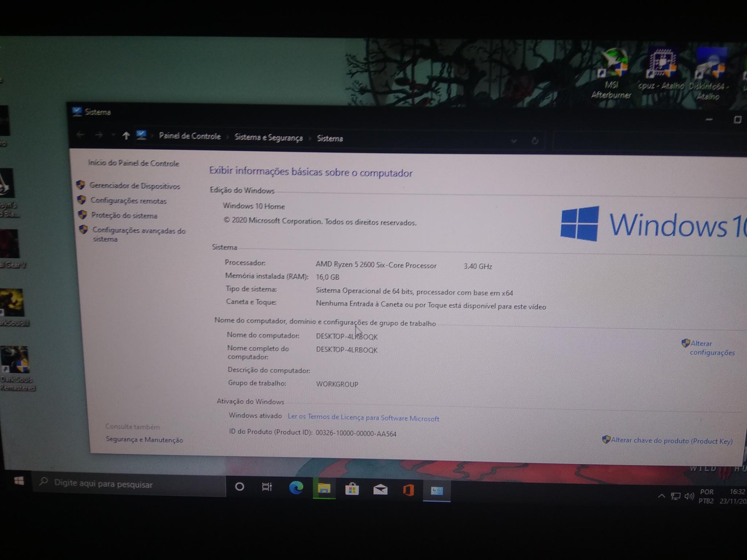Viewport: 747px width, 560px height.
Task: Go back with the back arrow
Action: (x=80, y=135)
